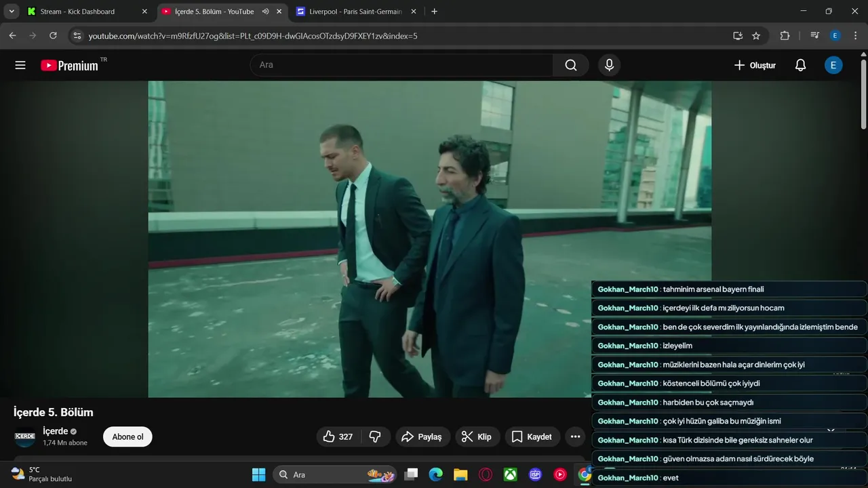Open weather widget showing 5°C

(x=42, y=474)
